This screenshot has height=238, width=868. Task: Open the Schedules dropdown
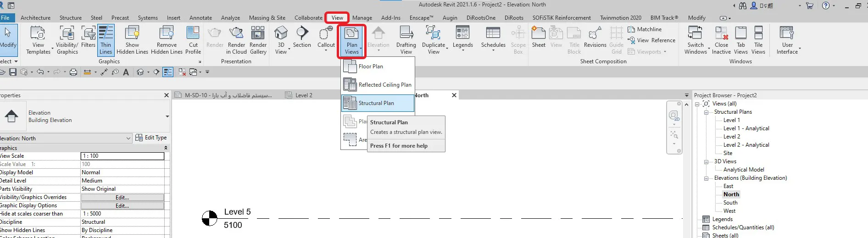(493, 38)
